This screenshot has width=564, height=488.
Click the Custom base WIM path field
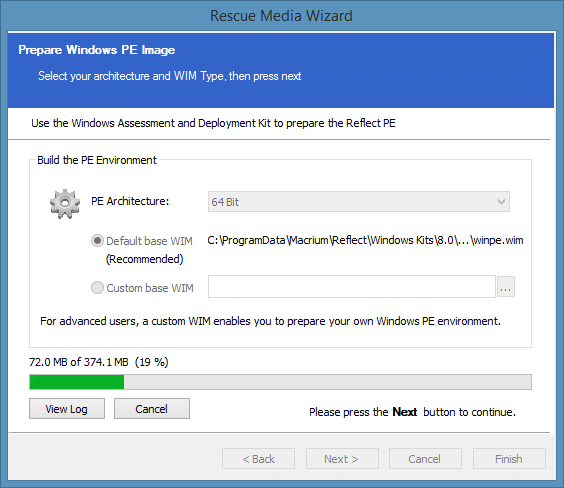click(x=352, y=287)
